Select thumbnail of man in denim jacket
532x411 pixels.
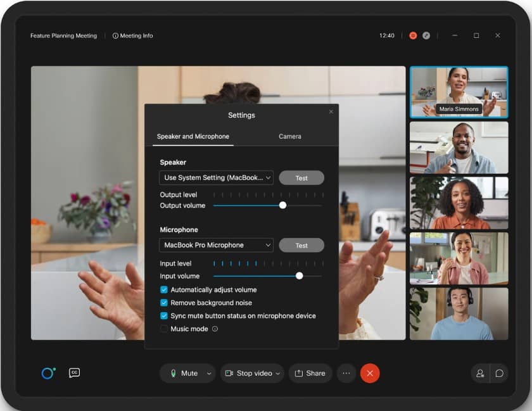tap(459, 148)
